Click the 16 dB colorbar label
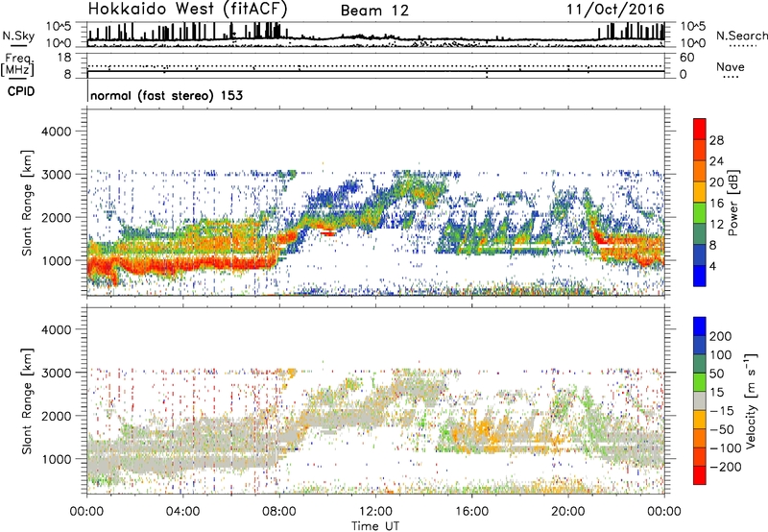This screenshot has height=532, width=768. click(716, 204)
